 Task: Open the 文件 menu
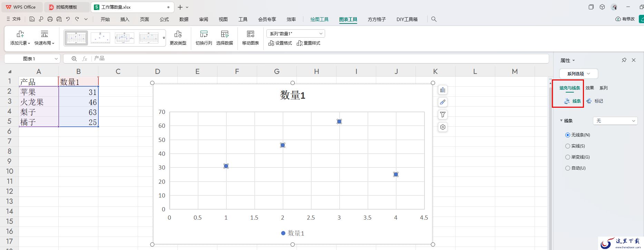click(14, 19)
